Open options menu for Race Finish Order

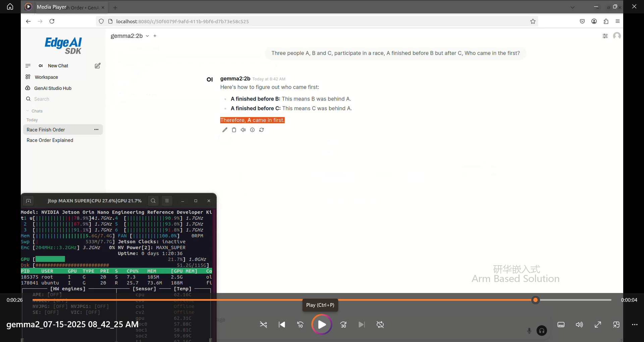(x=96, y=129)
